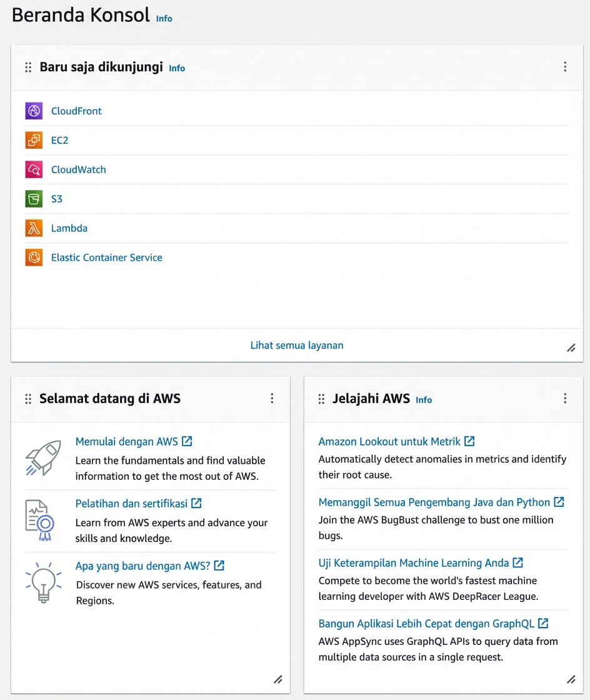Image resolution: width=590 pixels, height=700 pixels.
Task: Click the lightbulb icon for Apa yang baru
Action: 43,582
